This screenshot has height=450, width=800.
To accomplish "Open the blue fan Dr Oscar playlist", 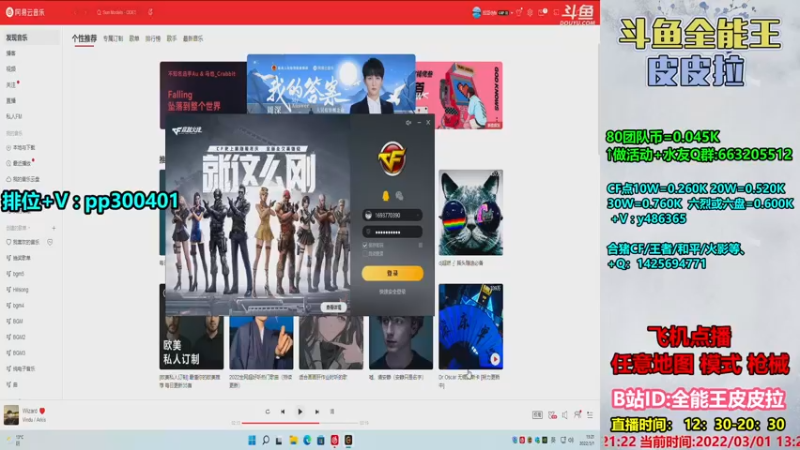I will point(470,327).
